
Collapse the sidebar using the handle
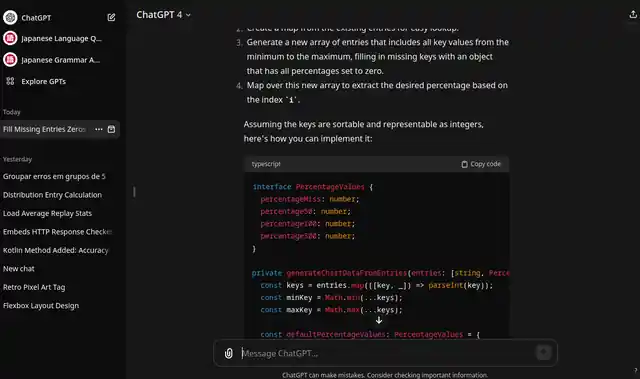[134, 192]
